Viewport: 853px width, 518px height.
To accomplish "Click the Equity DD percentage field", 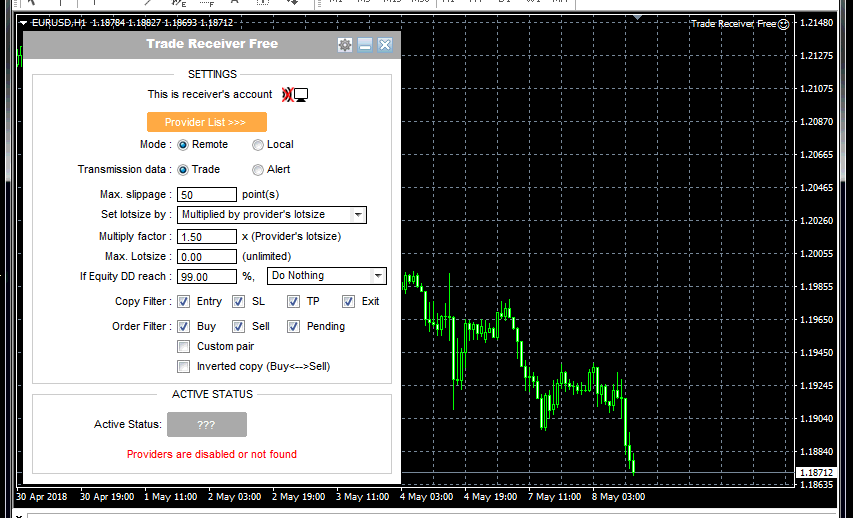I will coord(207,277).
